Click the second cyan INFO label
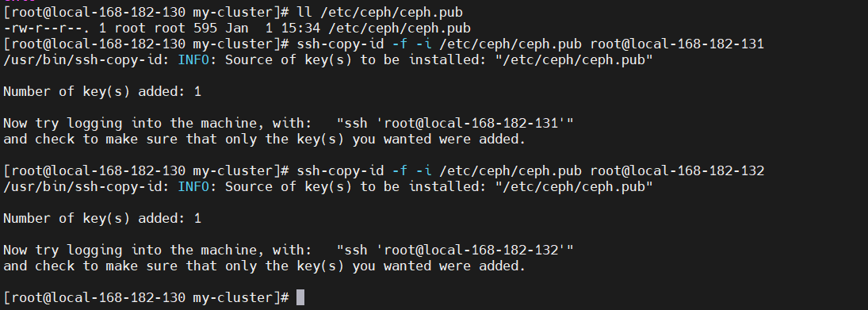This screenshot has height=310, width=868. tap(193, 186)
